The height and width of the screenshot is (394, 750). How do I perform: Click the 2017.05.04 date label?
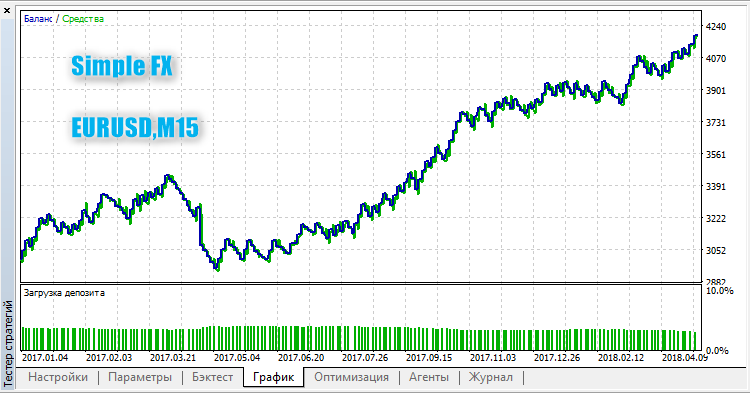[237, 358]
